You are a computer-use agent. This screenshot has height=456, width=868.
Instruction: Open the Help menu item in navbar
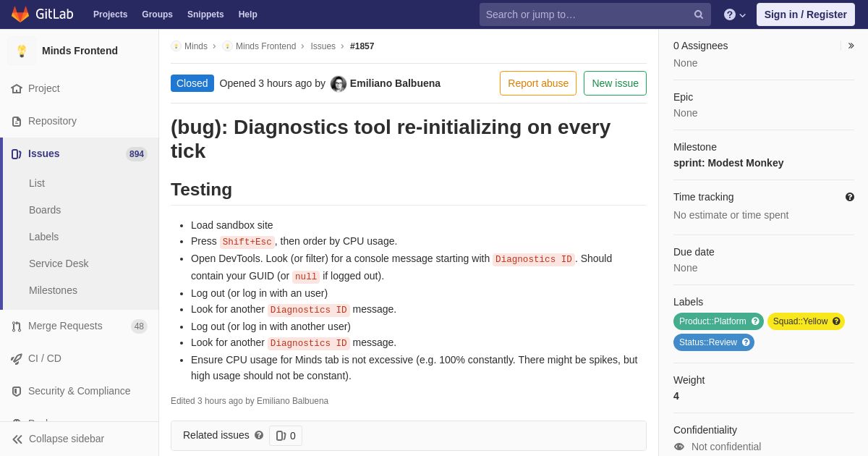248,14
